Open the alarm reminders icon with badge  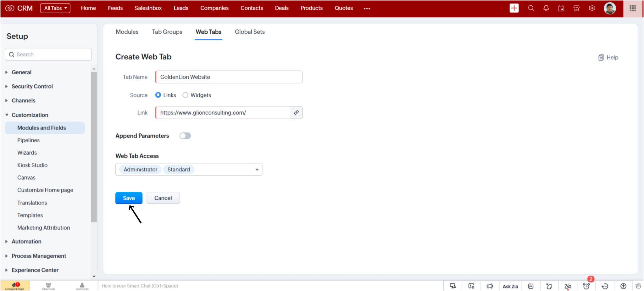pos(586,286)
